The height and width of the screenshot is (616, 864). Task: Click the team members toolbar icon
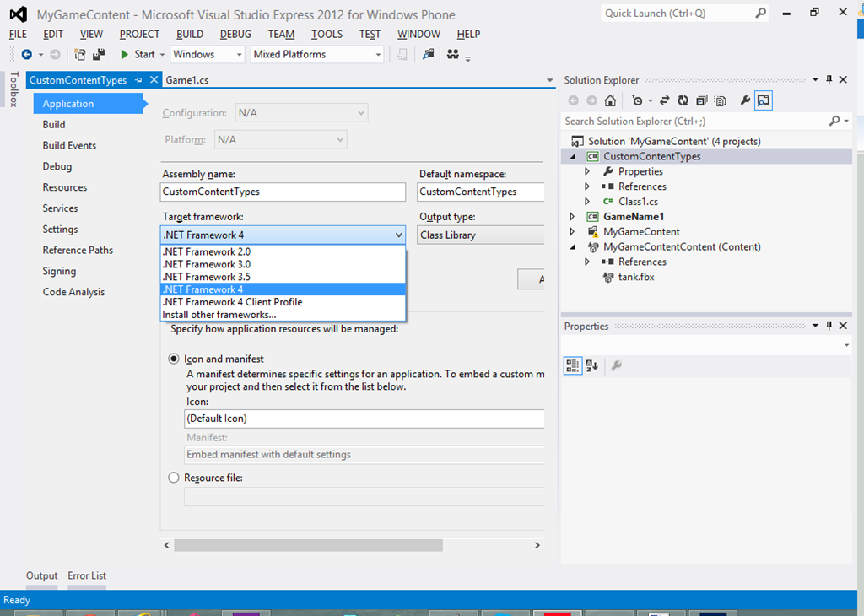(x=453, y=54)
